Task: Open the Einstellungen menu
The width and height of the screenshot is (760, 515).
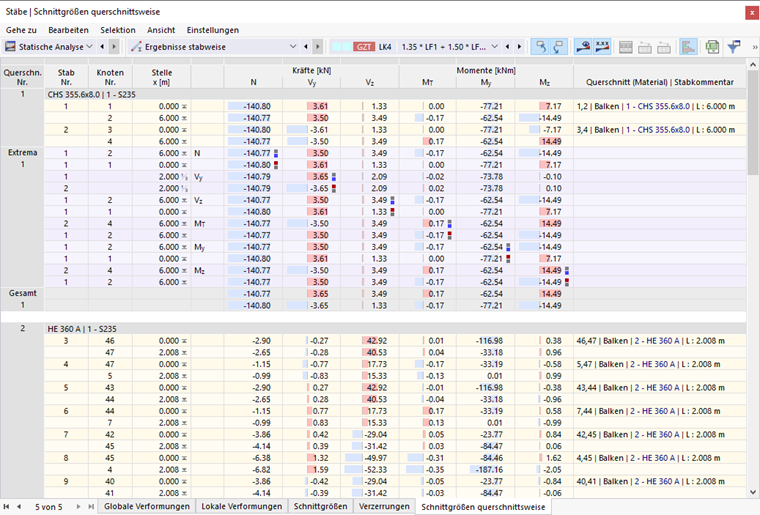Action: pos(213,30)
